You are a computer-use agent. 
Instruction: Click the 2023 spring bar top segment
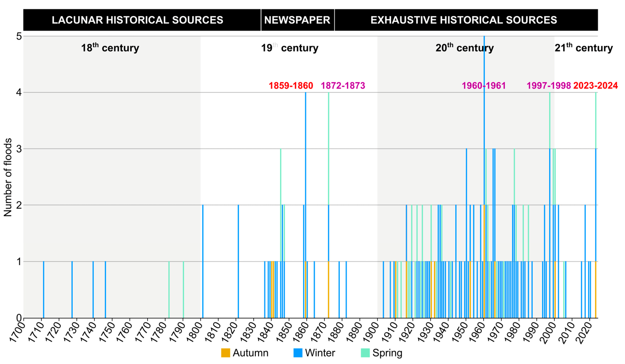596,121
